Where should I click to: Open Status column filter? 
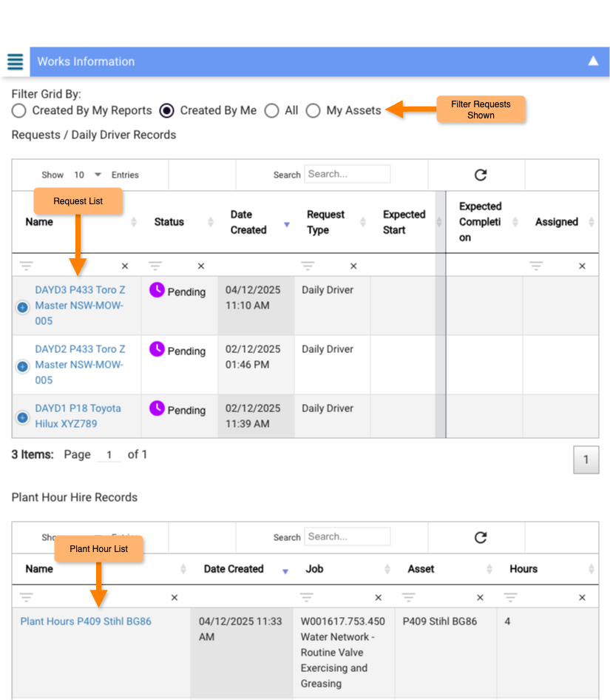[x=155, y=266]
